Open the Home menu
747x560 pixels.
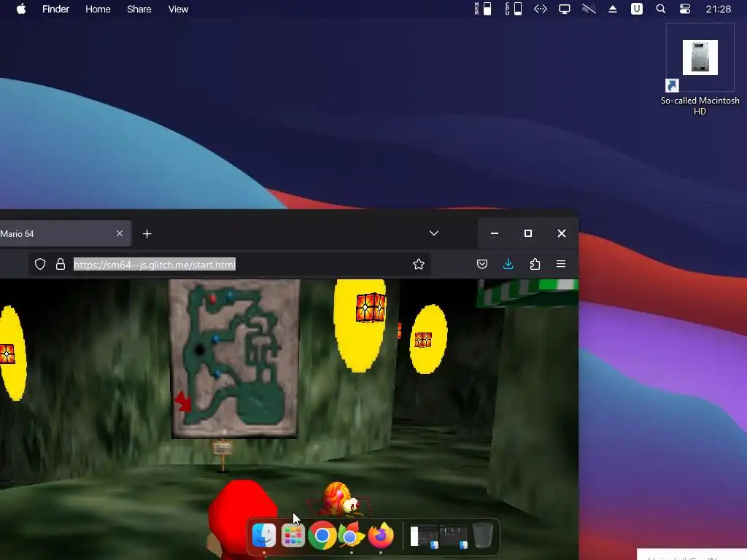pos(98,9)
